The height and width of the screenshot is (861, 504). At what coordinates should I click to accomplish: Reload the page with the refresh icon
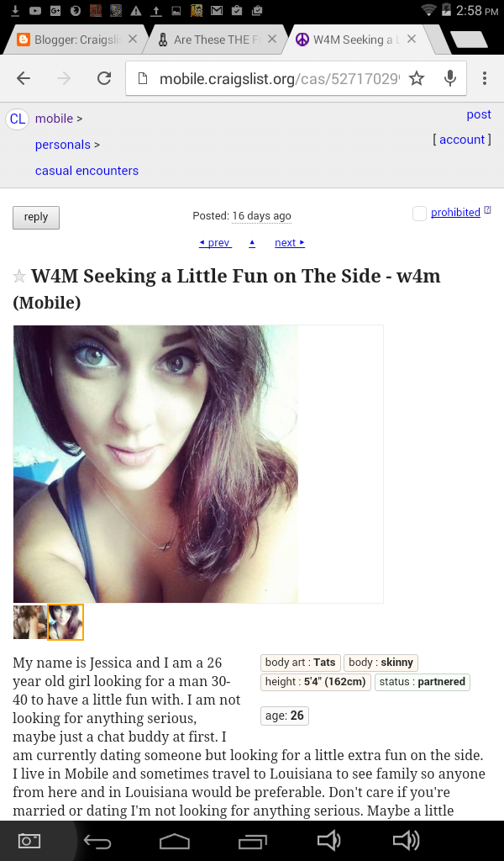click(x=104, y=78)
